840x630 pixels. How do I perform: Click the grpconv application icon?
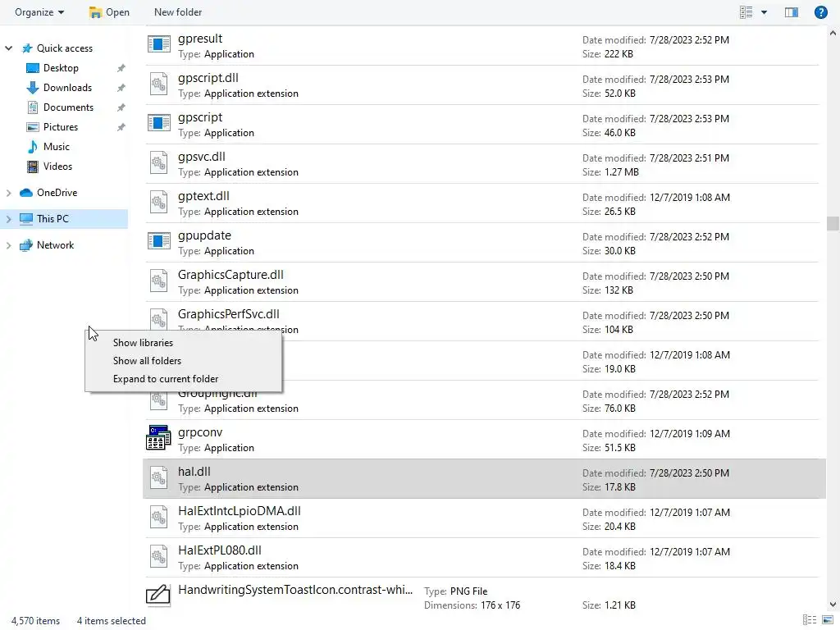click(158, 439)
